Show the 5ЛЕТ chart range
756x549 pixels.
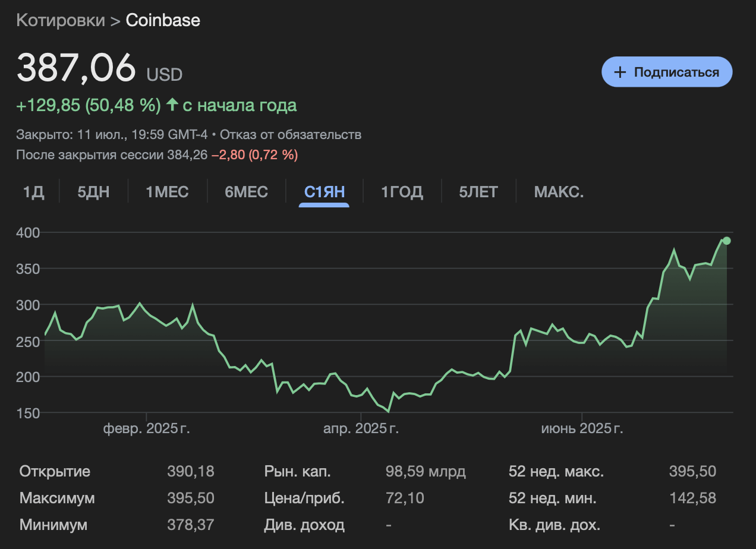pos(478,192)
